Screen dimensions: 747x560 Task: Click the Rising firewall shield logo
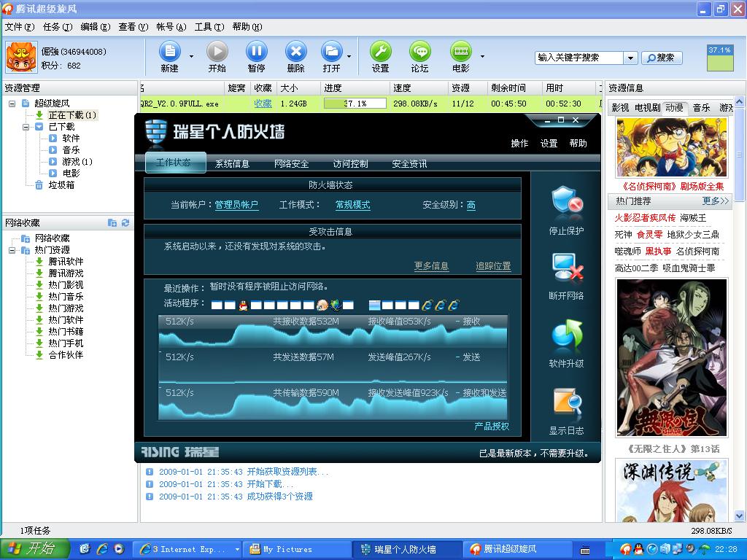click(156, 131)
